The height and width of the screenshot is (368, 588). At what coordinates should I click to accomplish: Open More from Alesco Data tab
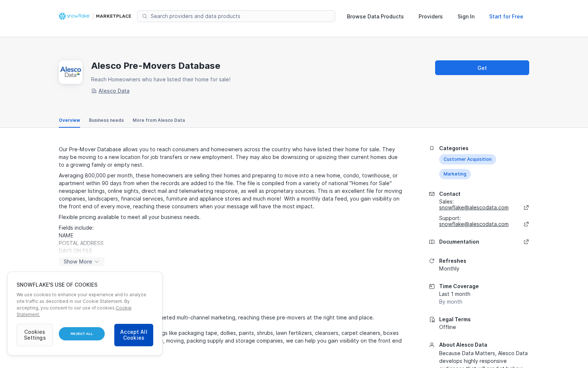[x=159, y=120]
